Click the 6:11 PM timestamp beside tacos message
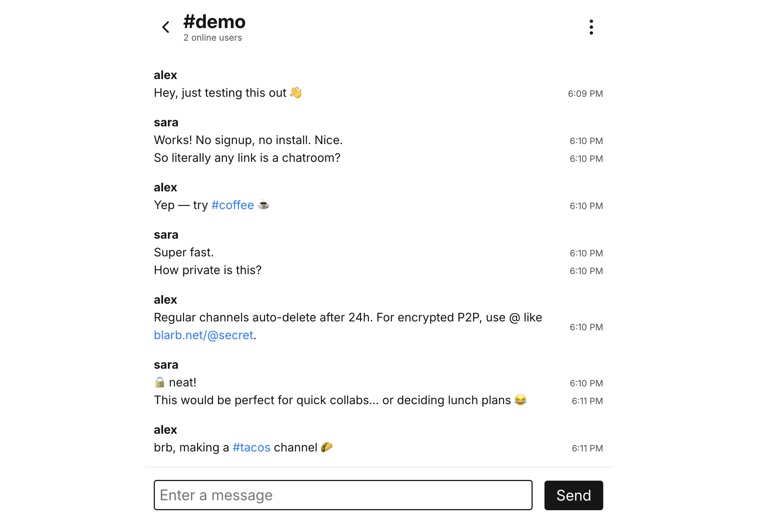This screenshot has width=757, height=532. pos(587,448)
